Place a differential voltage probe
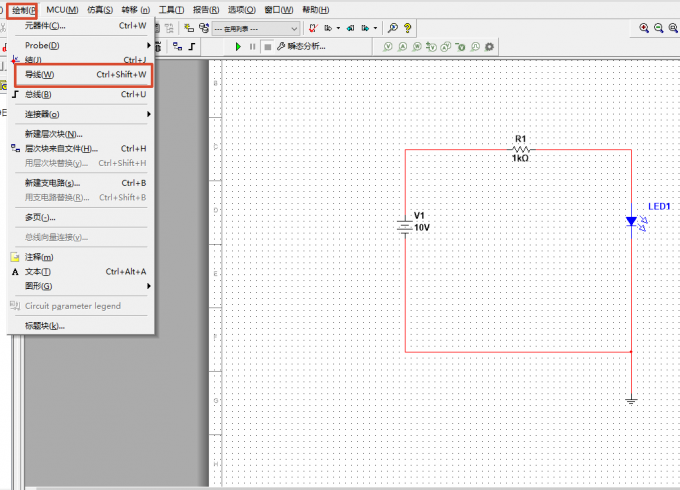Viewport: 680px width, 490px height. coord(431,46)
